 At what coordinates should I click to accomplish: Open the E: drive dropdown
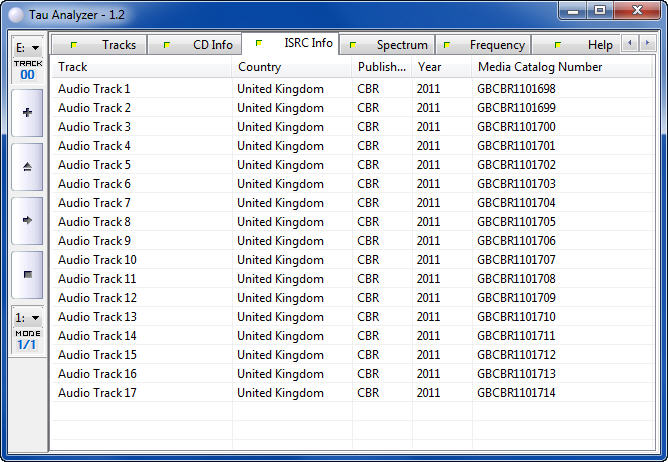tap(27, 47)
